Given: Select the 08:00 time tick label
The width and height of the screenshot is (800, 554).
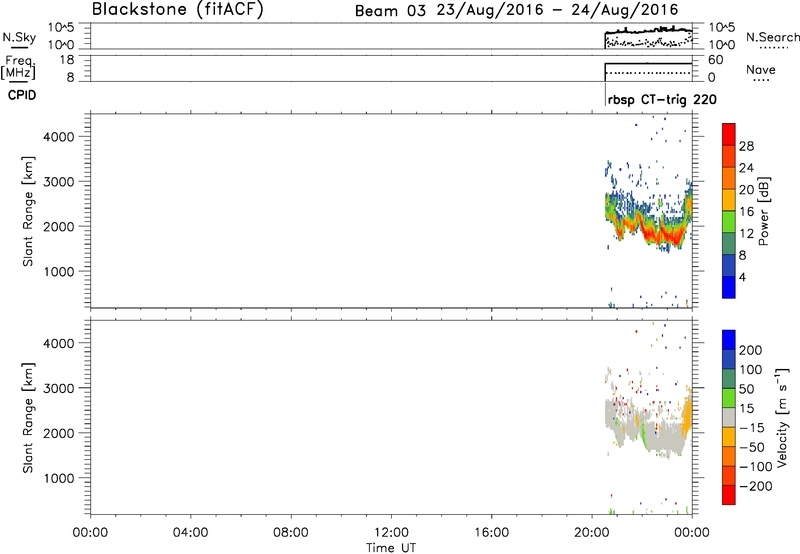Looking at the screenshot, I should 290,533.
